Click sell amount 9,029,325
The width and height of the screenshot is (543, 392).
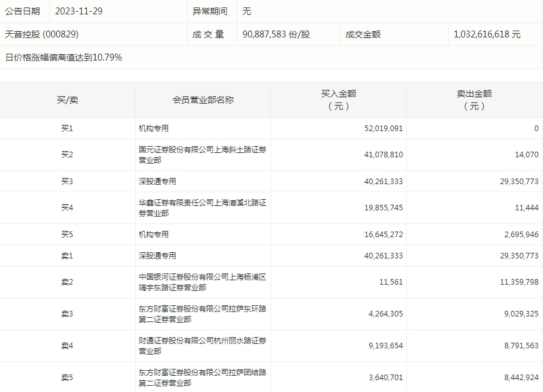pos(522,314)
